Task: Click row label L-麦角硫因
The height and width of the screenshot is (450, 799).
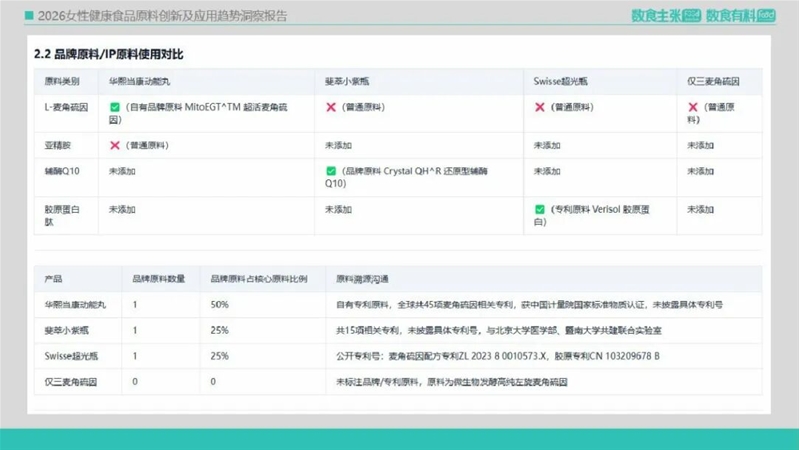Action: [x=66, y=107]
